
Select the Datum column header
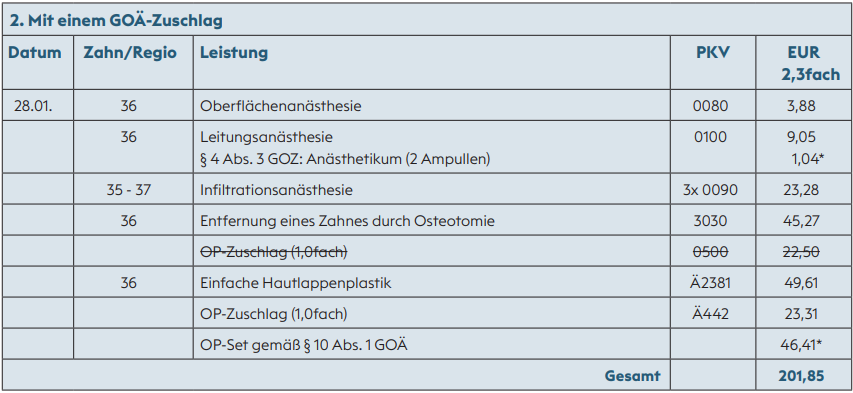[35, 53]
